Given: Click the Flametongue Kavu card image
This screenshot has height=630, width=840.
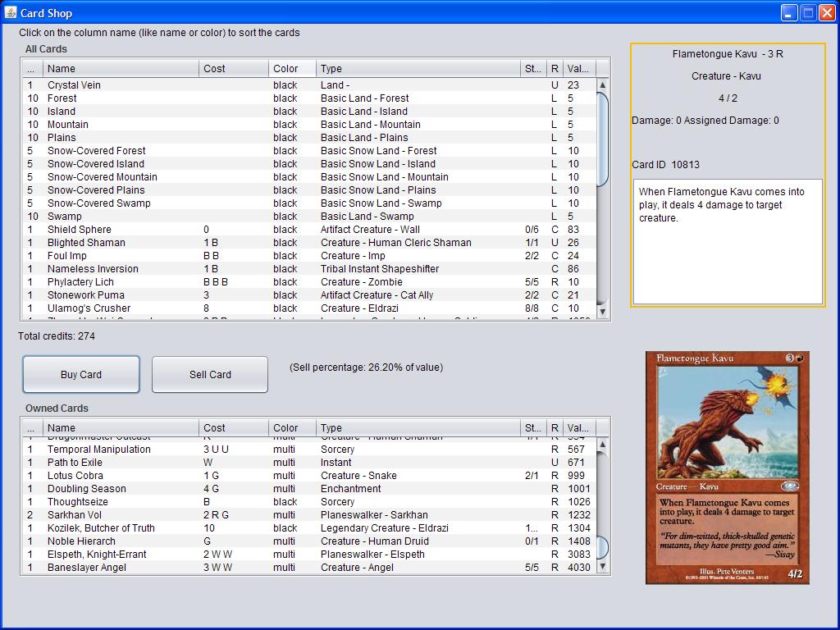Looking at the screenshot, I should point(727,468).
